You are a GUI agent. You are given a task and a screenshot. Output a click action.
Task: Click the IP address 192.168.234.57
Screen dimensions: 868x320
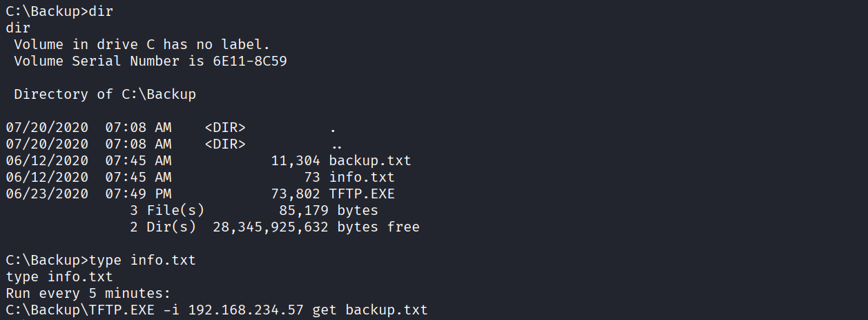(245, 310)
